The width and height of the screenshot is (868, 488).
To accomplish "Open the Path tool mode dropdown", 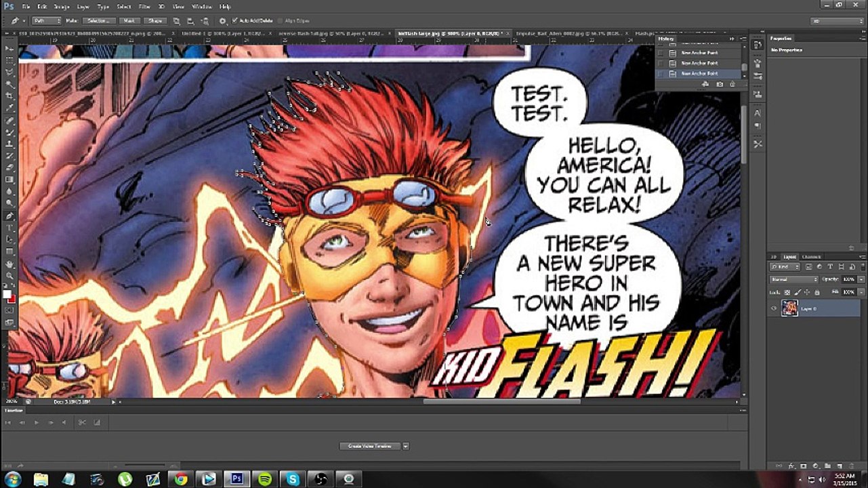I will click(46, 21).
